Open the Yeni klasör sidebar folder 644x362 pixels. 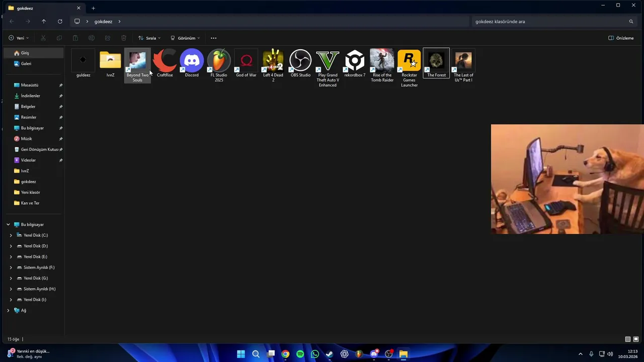[x=33, y=192]
